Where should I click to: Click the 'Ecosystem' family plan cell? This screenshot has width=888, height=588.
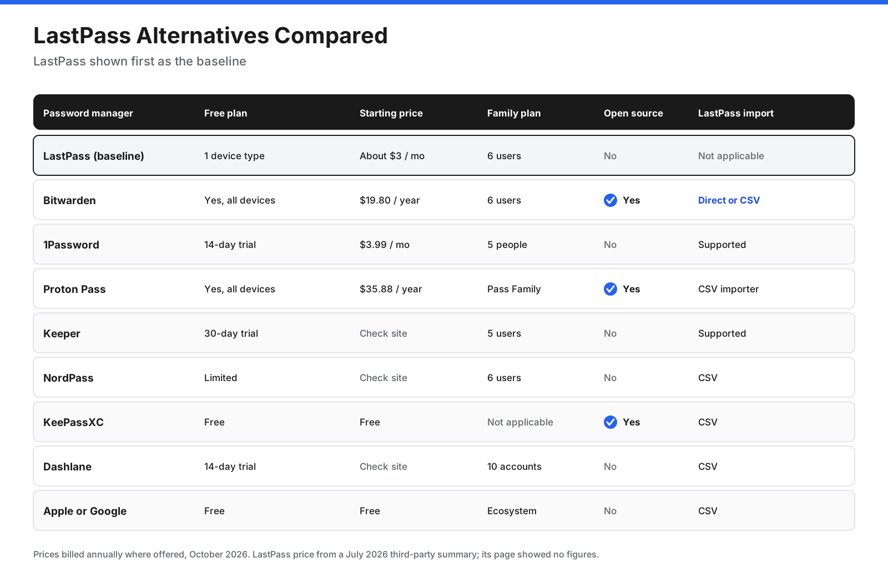click(x=512, y=511)
